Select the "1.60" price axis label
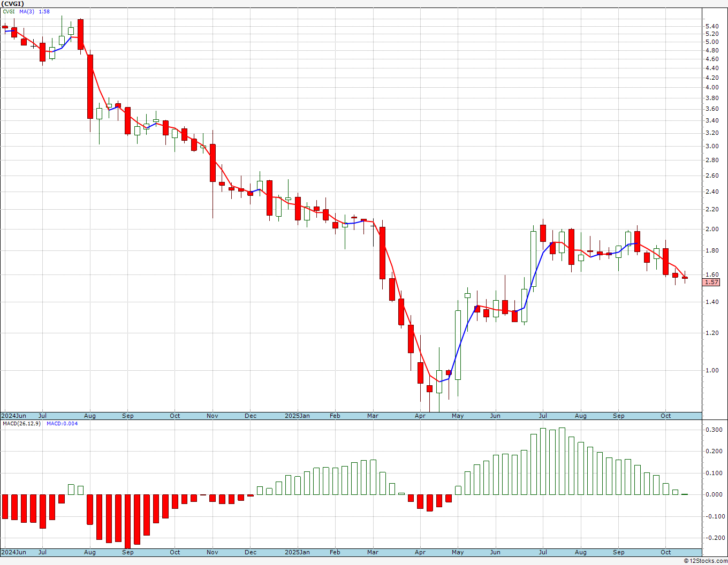 click(x=712, y=274)
